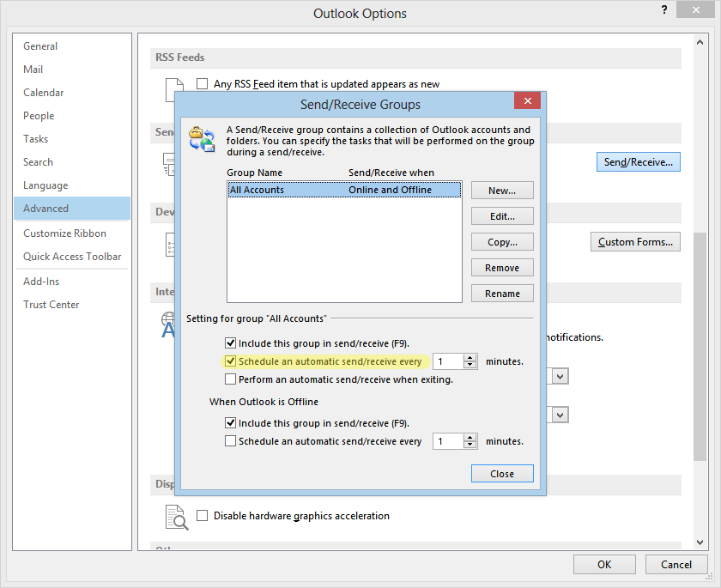
Task: Click the Group Name column header
Action: [x=254, y=173]
